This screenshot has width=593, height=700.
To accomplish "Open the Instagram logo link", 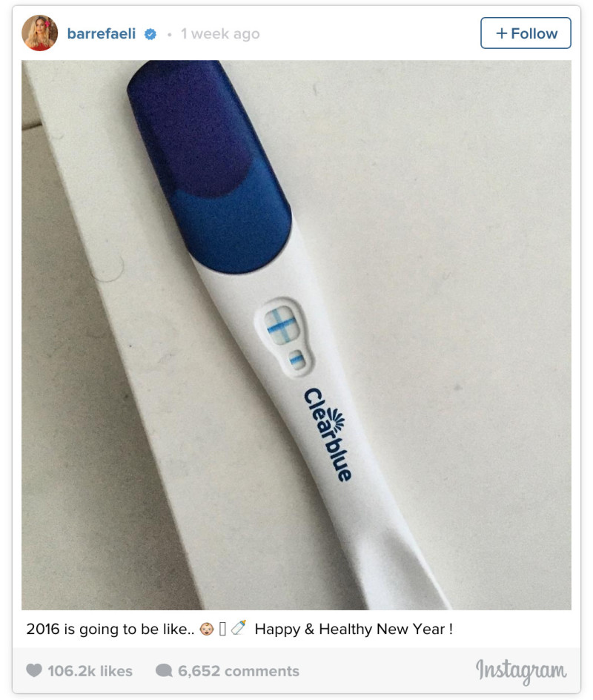I will point(521,671).
